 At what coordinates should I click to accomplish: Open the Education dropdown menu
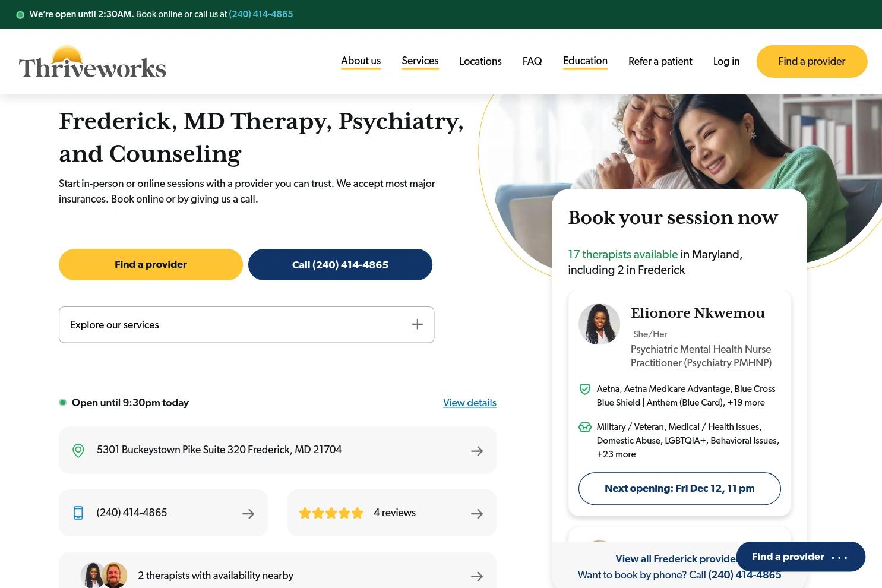tap(585, 61)
